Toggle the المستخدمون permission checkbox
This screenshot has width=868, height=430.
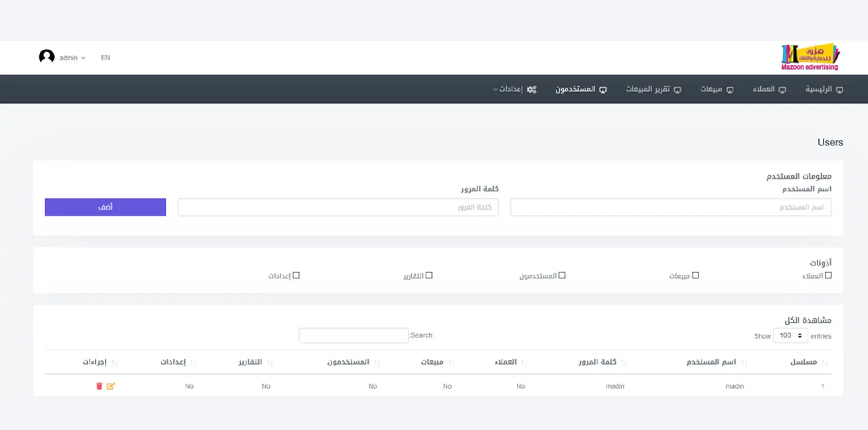562,275
